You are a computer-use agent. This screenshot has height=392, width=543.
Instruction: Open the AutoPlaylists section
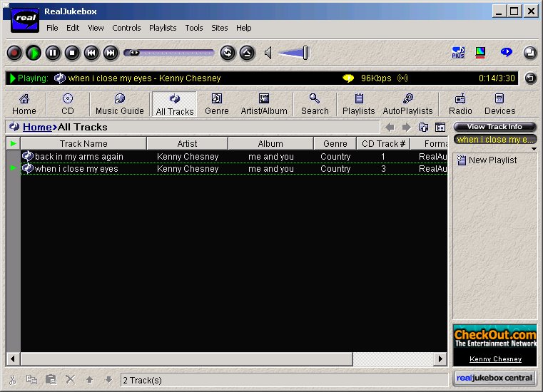pos(407,104)
